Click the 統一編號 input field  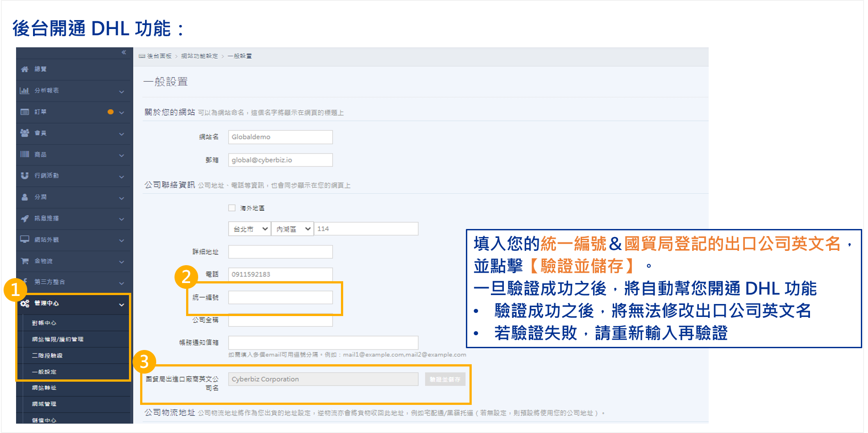(x=280, y=297)
